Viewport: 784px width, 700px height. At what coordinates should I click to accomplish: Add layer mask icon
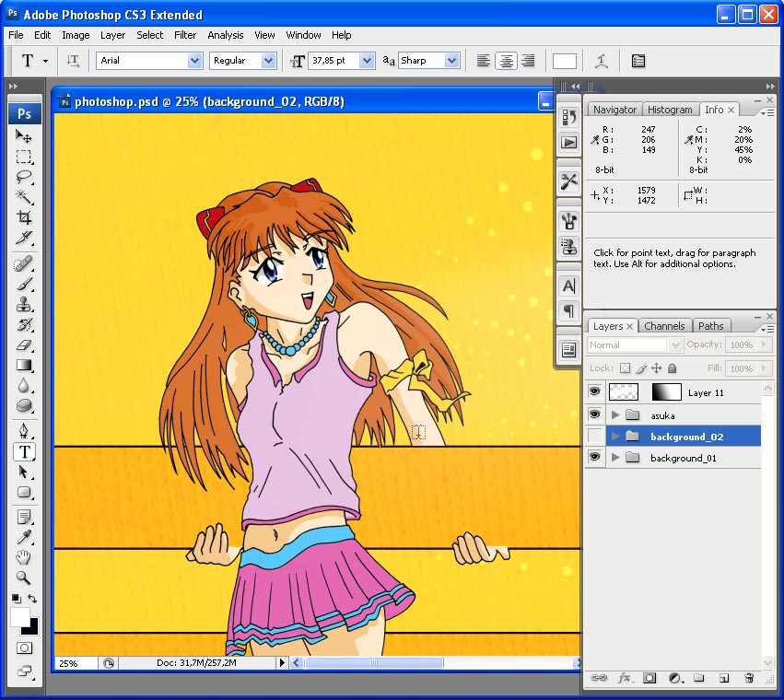pyautogui.click(x=649, y=678)
